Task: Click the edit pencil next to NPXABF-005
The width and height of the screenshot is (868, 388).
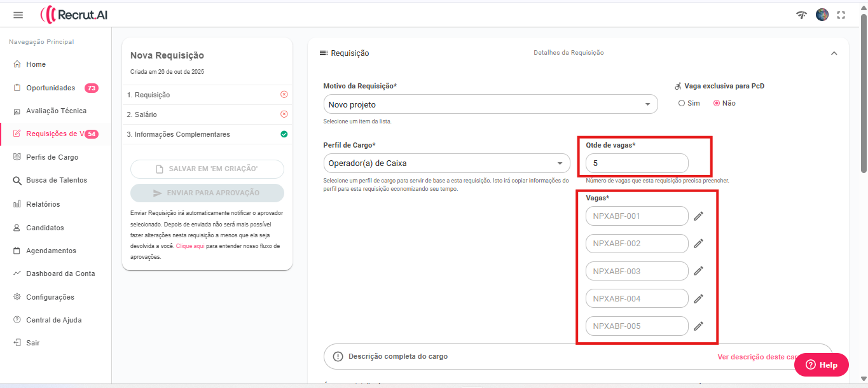Action: click(x=698, y=326)
